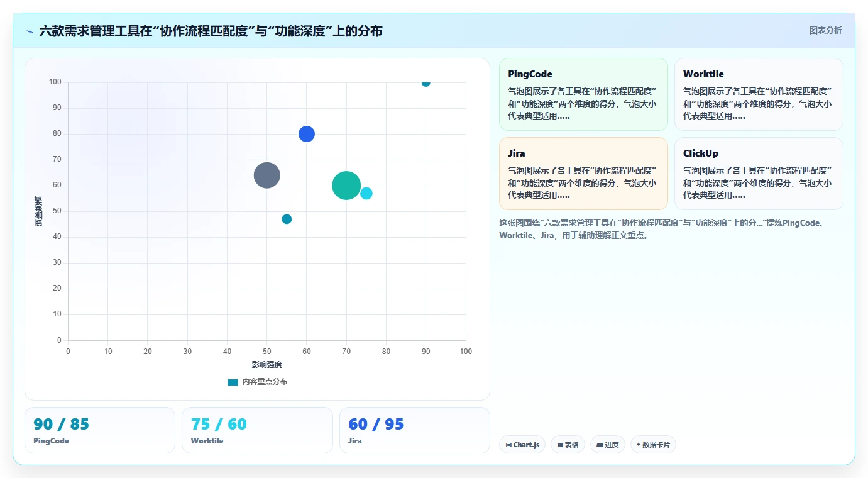Screen dimensions: 868x478
Task: Click the 表格 tag chip
Action: pos(568,445)
